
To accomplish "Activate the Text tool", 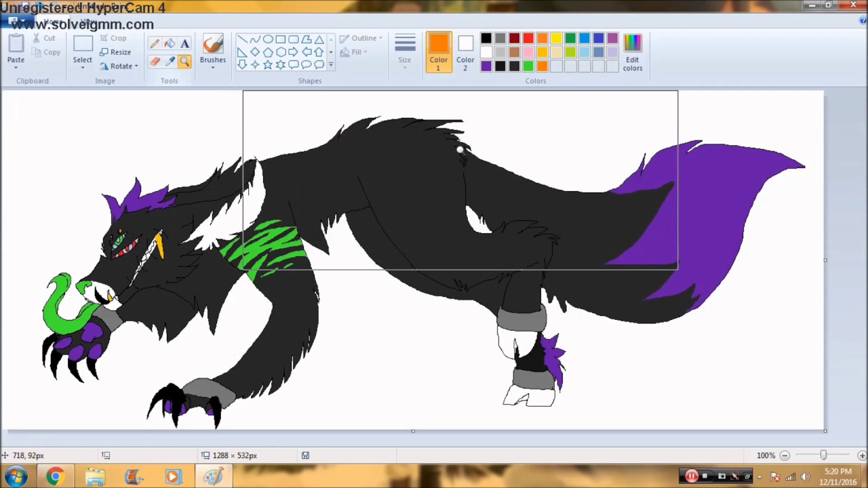I will [184, 43].
